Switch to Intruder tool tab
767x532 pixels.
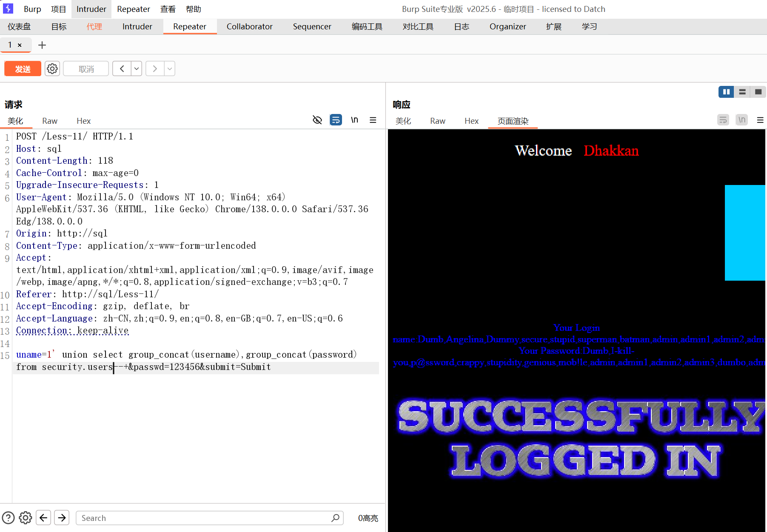pyautogui.click(x=137, y=26)
